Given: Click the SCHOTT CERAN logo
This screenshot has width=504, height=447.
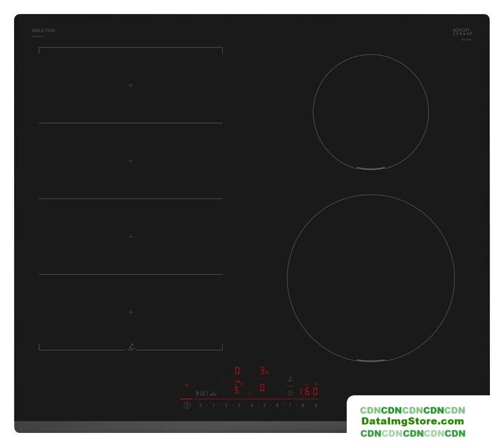Looking at the screenshot, I should click(462, 32).
